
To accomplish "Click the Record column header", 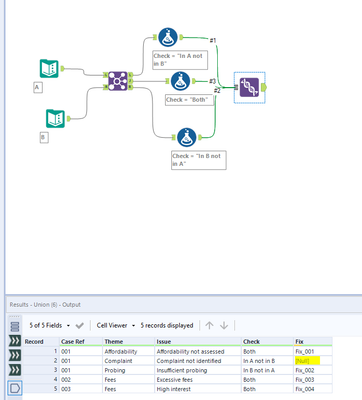I will point(41,342).
